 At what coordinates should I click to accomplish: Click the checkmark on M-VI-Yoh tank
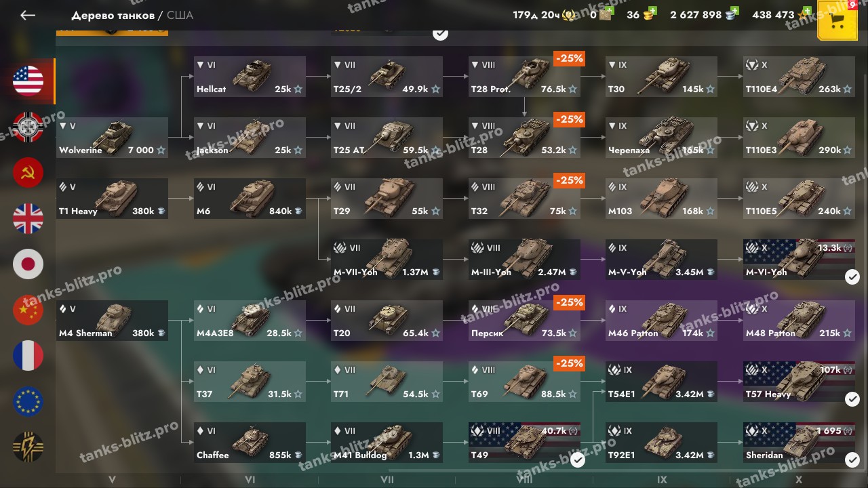852,277
